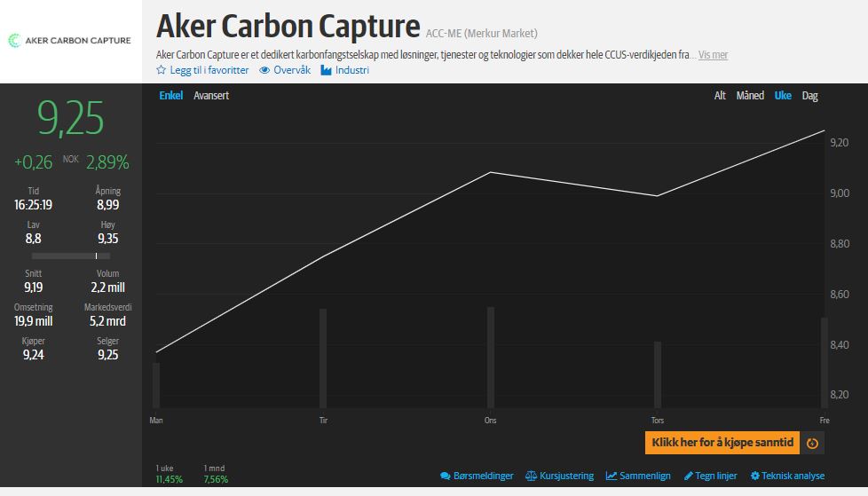Click the refresh icon beside the orange button
868x496 pixels.
click(x=812, y=443)
